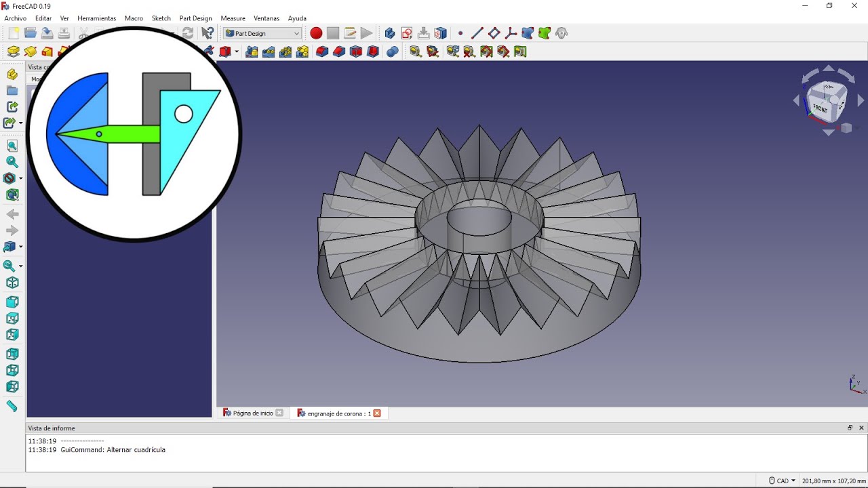
Task: Open the Archivo menu
Action: (16, 18)
